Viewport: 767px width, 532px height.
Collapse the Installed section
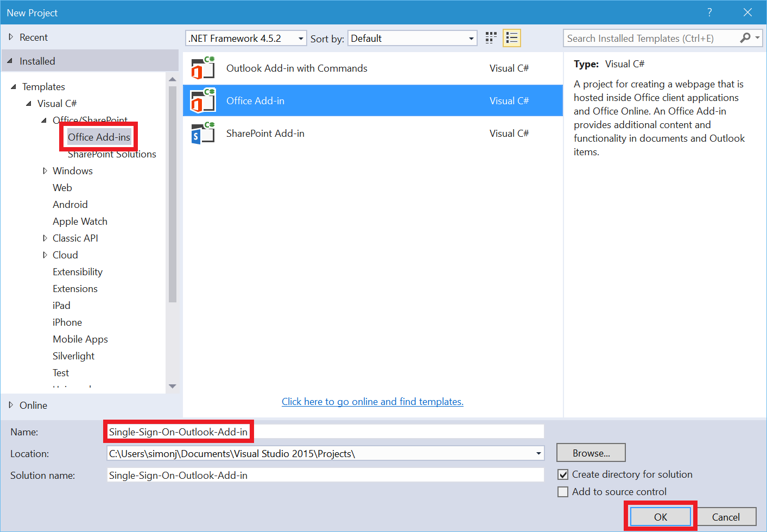(x=10, y=61)
